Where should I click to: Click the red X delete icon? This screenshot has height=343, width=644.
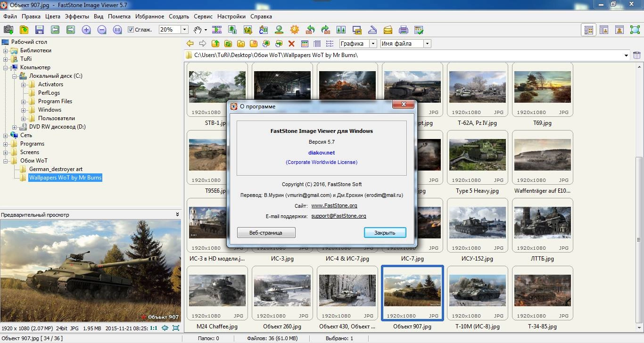click(291, 44)
